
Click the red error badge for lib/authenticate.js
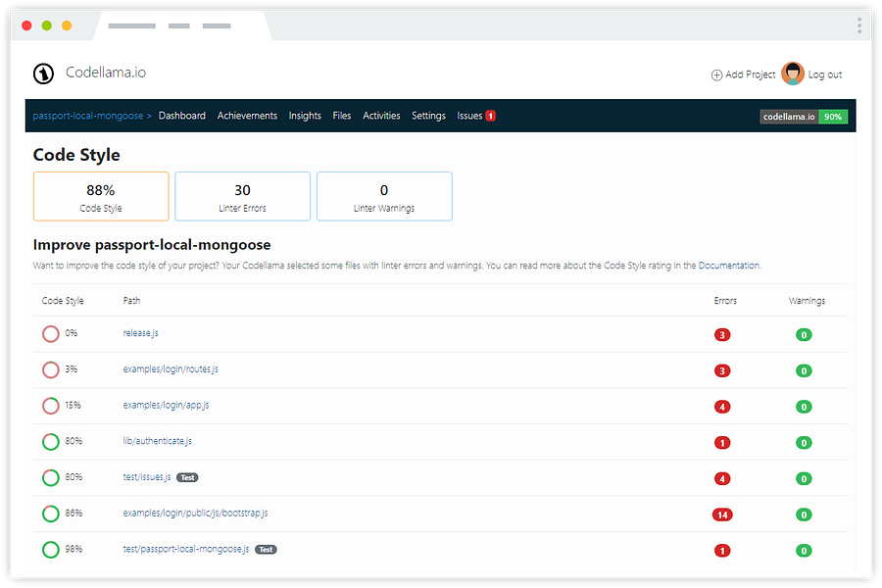click(722, 443)
